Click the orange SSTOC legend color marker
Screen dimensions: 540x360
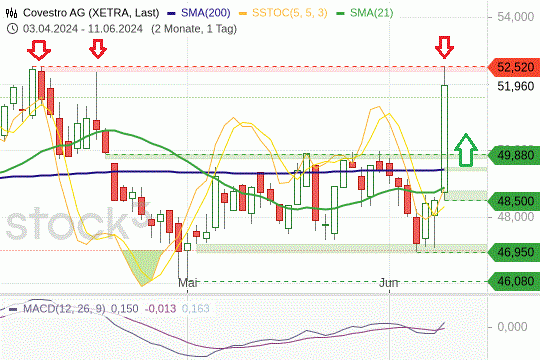[x=242, y=13]
